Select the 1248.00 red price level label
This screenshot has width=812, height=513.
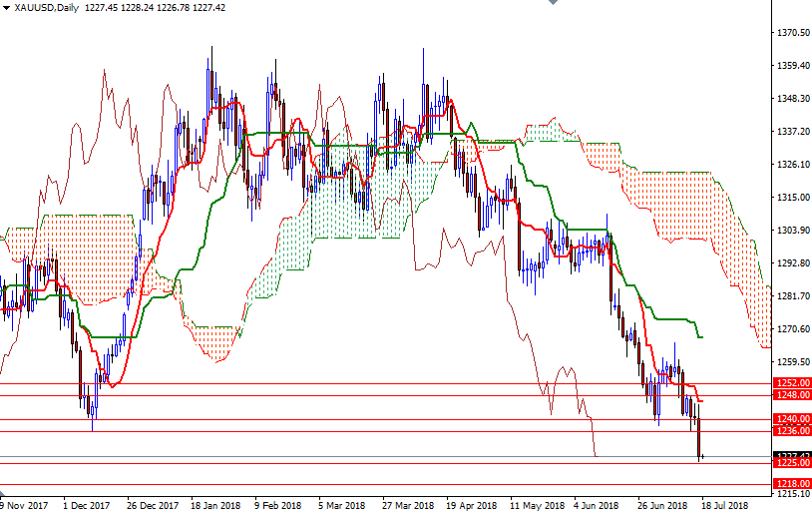(x=791, y=395)
